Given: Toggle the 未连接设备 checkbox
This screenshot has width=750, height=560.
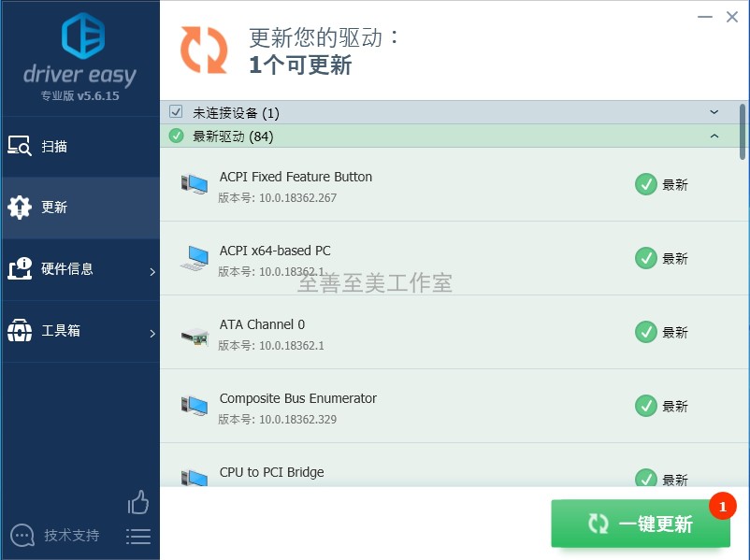Looking at the screenshot, I should [176, 112].
